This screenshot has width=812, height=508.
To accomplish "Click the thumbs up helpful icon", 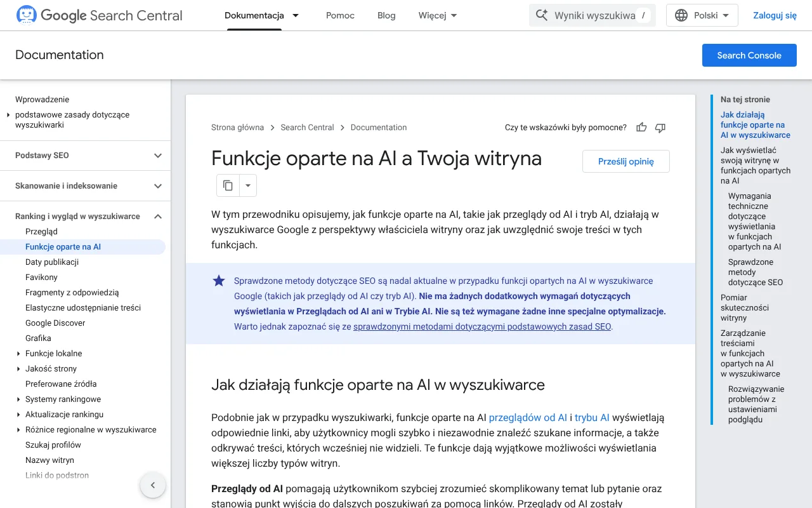I will [641, 128].
